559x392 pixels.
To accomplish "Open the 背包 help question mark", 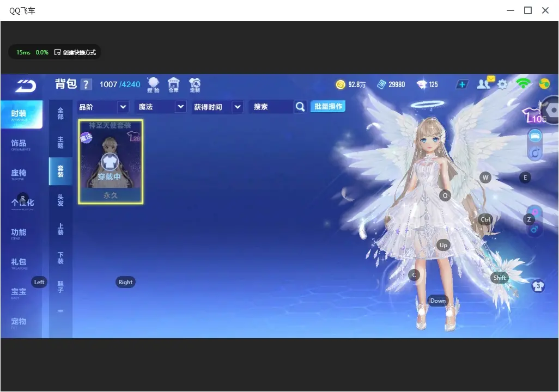I will (86, 84).
